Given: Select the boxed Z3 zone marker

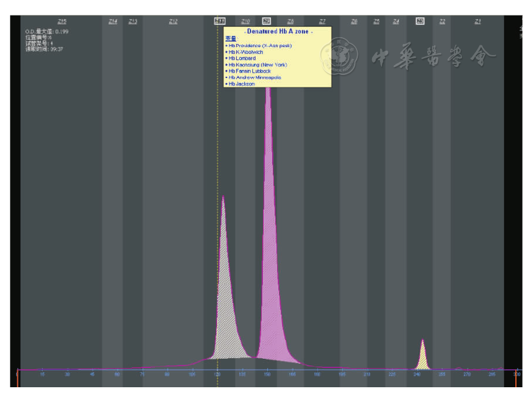Looking at the screenshot, I should coord(420,22).
